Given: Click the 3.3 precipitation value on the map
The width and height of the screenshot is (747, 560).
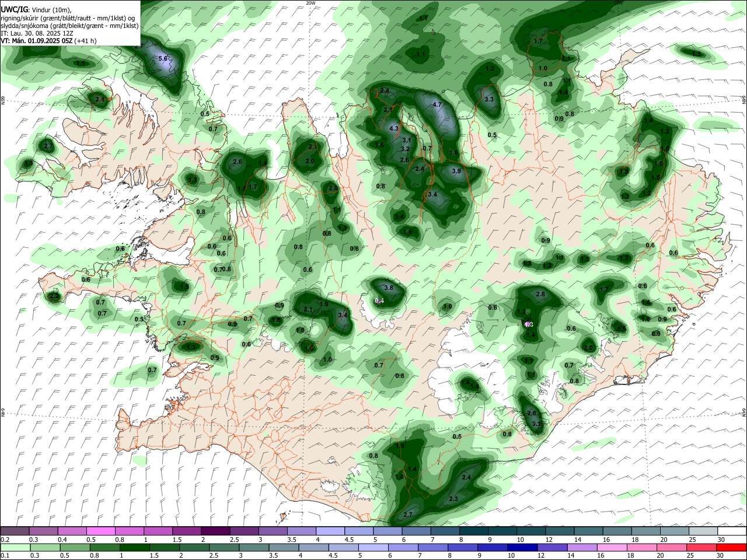Looking at the screenshot, I should (489, 99).
